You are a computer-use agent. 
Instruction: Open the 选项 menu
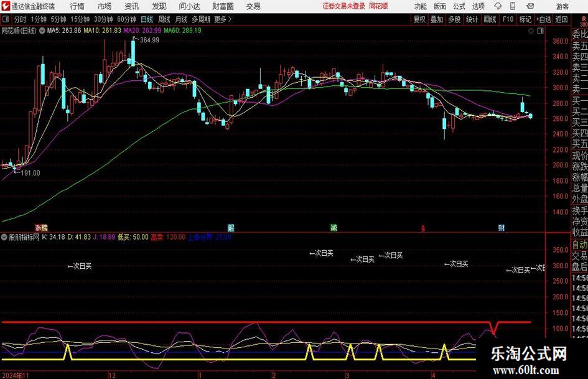pyautogui.click(x=478, y=6)
